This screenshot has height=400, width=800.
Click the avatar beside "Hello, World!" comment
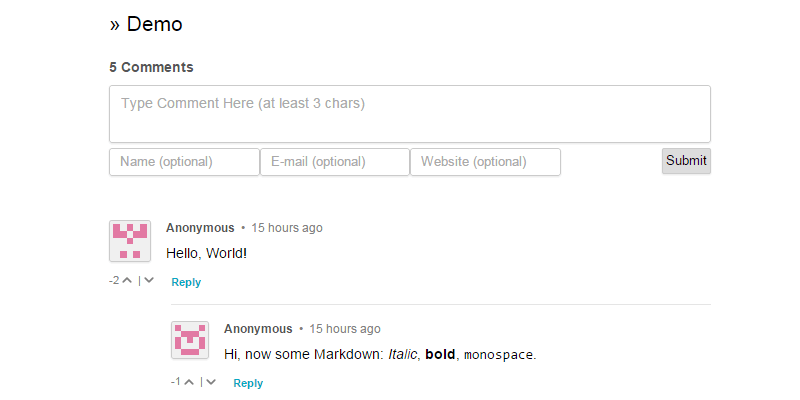point(130,241)
